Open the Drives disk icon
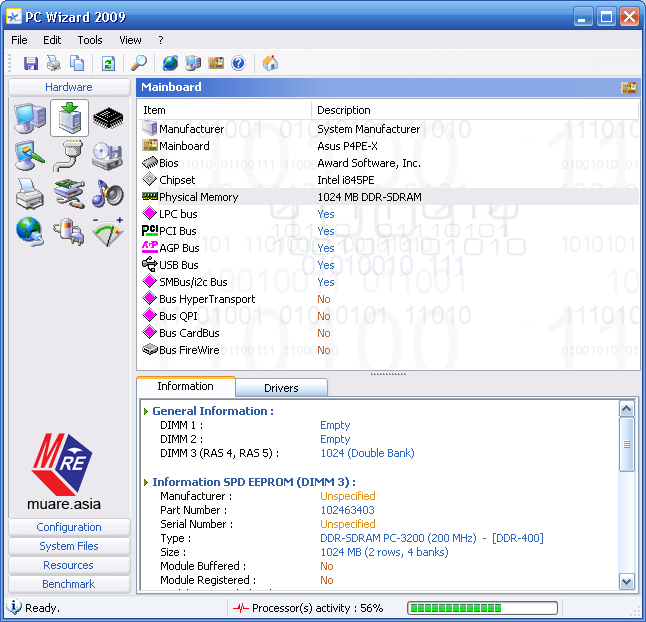The image size is (646, 622). 108,156
